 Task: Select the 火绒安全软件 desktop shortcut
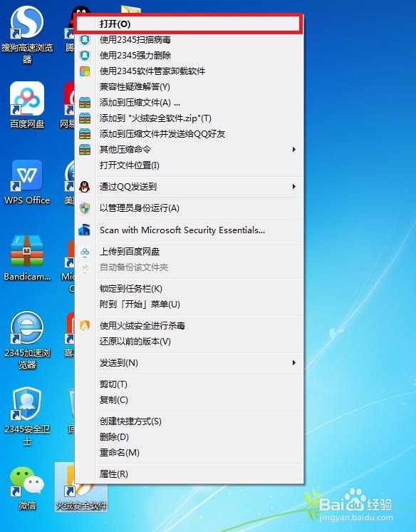(81, 488)
